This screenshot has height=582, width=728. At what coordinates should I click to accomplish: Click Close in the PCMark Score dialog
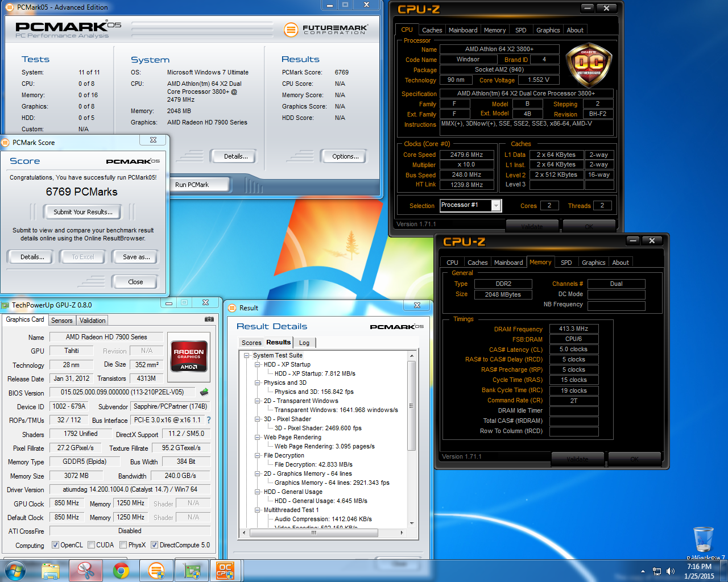tap(135, 282)
